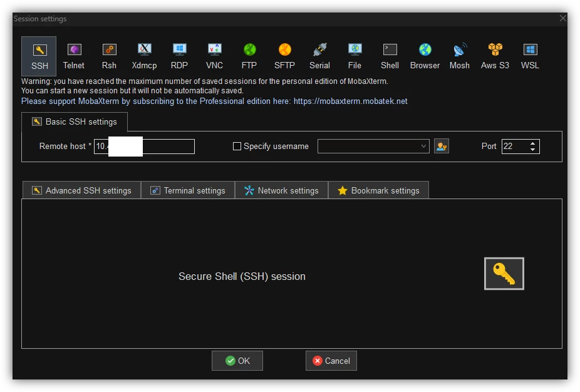Screen dimensions: 580x392
Task: Expand the username dropdown list
Action: 423,147
